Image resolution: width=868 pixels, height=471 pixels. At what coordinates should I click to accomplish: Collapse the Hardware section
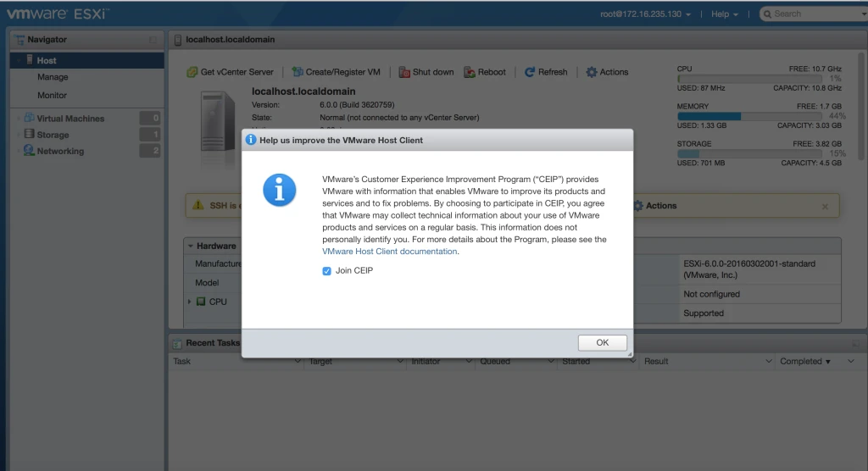(x=191, y=246)
